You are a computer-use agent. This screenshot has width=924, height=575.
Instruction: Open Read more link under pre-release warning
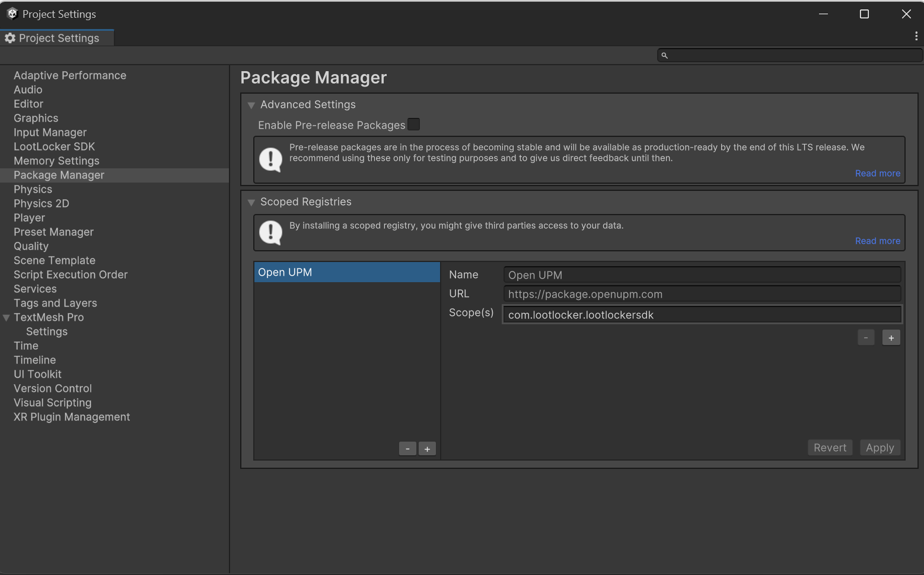877,173
